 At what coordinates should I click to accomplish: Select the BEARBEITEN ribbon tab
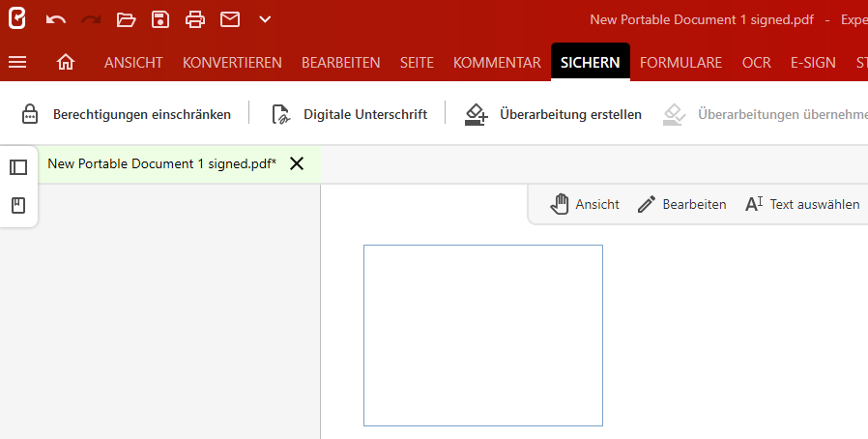tap(340, 63)
